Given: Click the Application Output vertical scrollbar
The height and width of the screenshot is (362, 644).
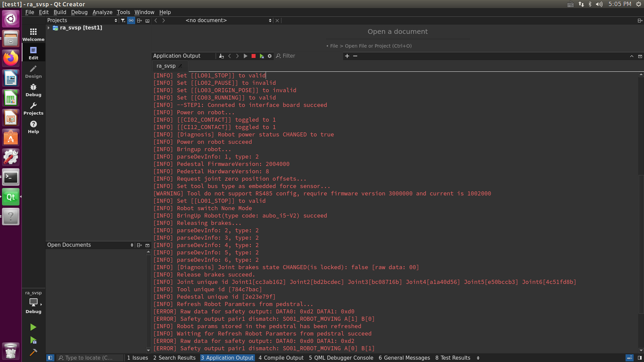Looking at the screenshot, I should 641,244.
